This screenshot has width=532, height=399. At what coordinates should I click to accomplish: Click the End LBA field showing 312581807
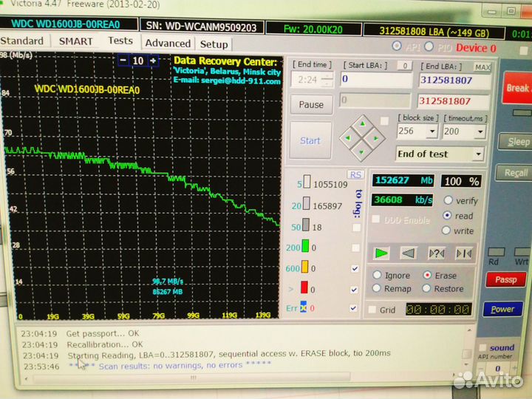point(454,81)
